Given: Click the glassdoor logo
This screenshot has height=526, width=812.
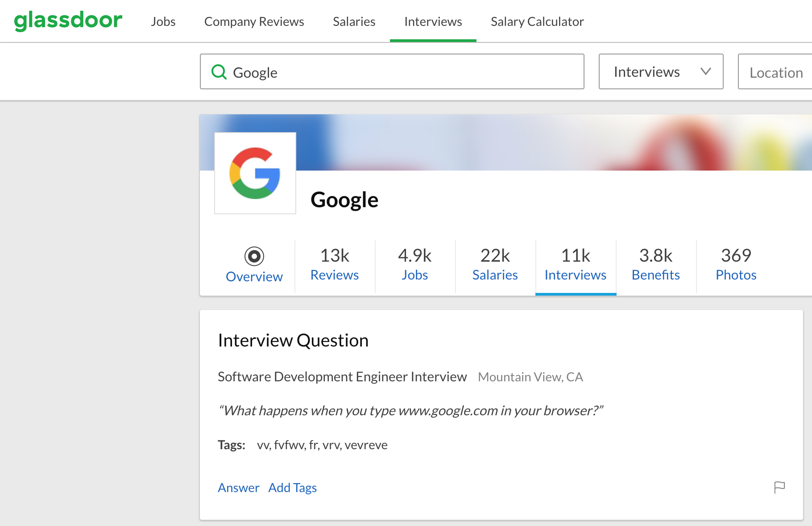Looking at the screenshot, I should [x=68, y=20].
